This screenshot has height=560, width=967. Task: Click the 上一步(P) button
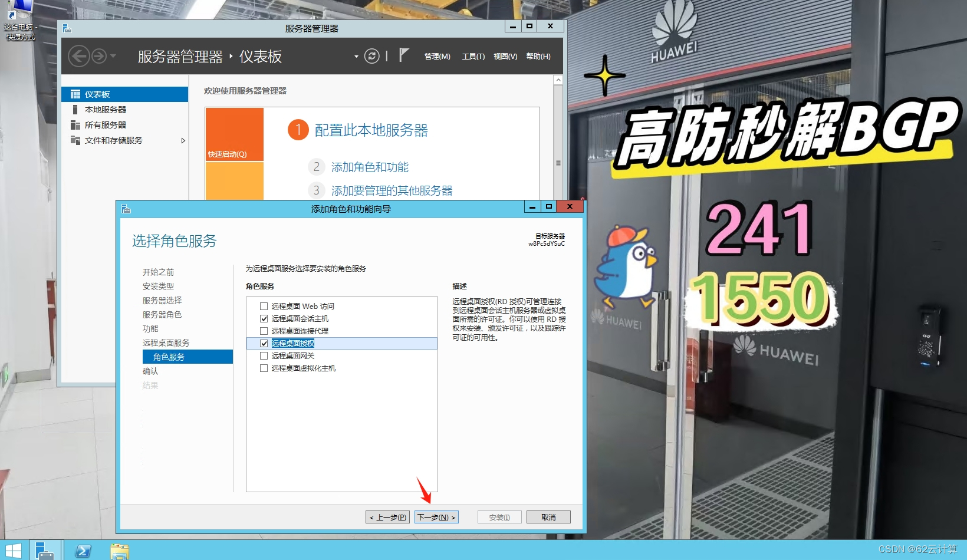pos(387,517)
